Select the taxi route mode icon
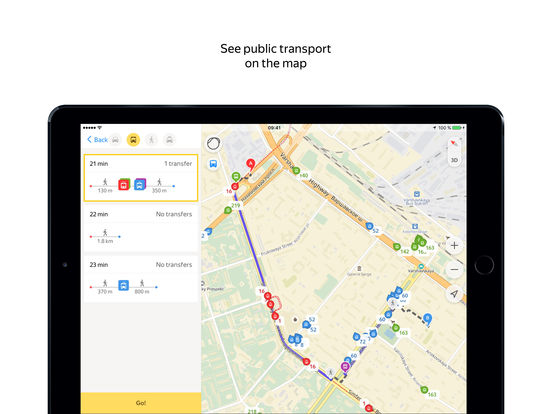This screenshot has height=414, width=552. [x=170, y=140]
